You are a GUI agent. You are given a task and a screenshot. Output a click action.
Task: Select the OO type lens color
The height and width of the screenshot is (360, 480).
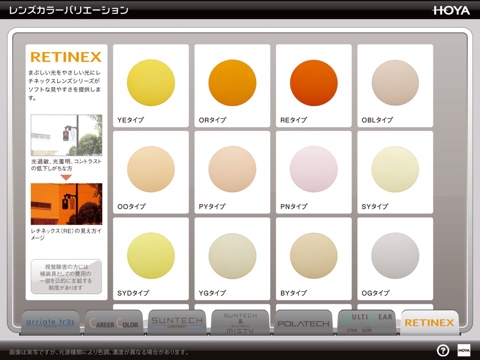[x=151, y=172]
